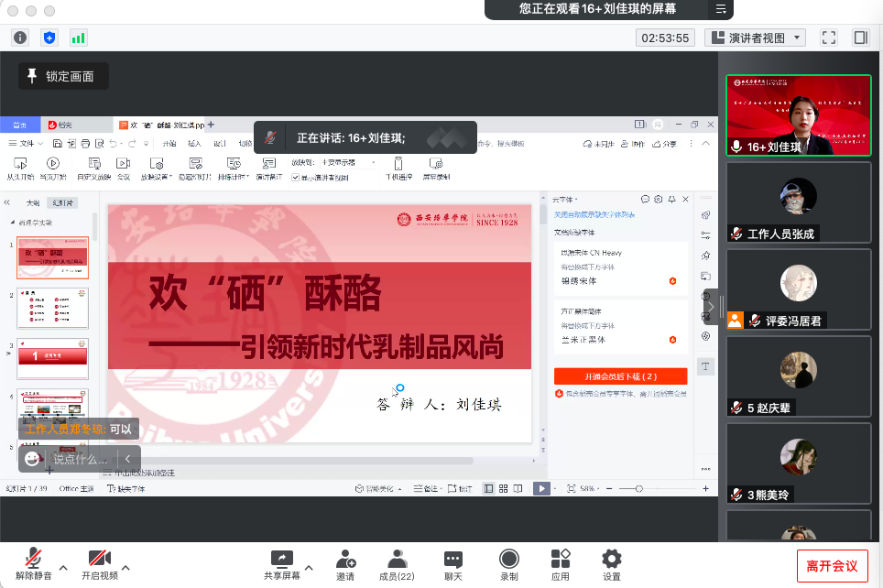Unmute microphone with 解除静音

coord(34,564)
